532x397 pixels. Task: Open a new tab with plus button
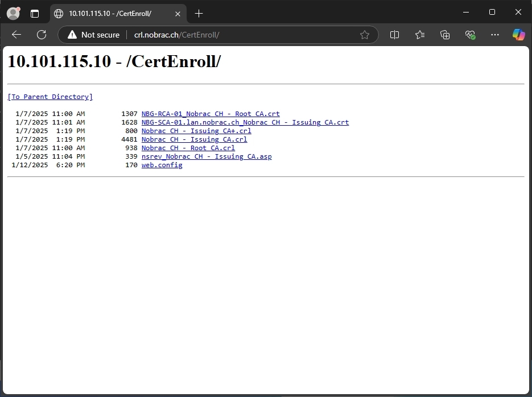coord(199,13)
